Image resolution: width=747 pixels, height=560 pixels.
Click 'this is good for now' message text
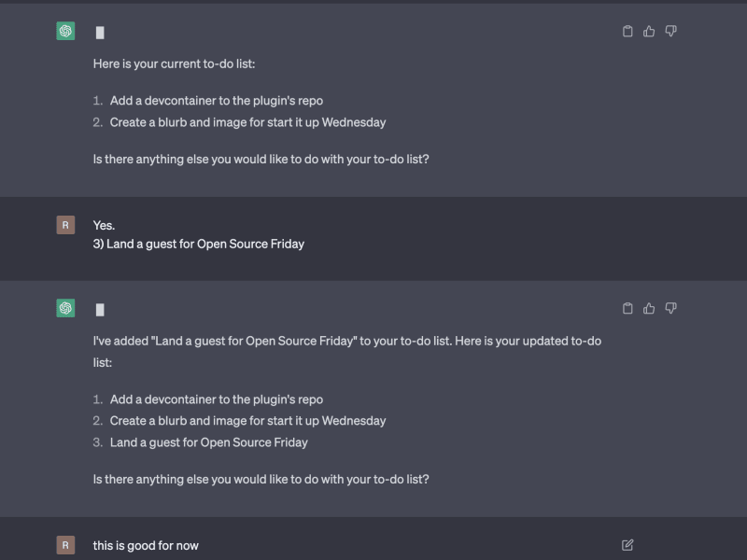pyautogui.click(x=146, y=545)
